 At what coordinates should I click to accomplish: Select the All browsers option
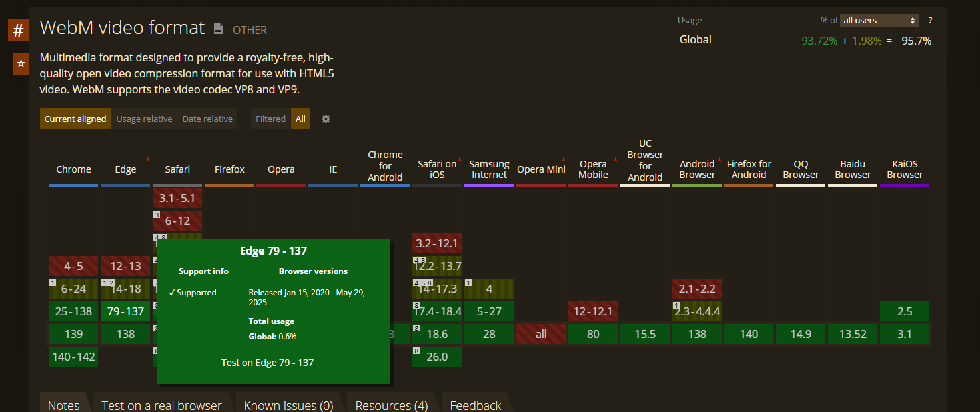(300, 119)
